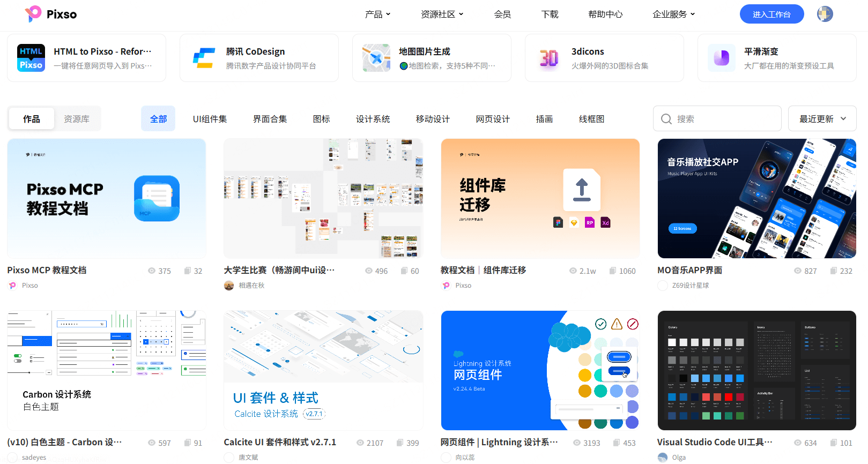The width and height of the screenshot is (868, 464).
Task: Click the views icon of Calcite UI card
Action: (360, 443)
